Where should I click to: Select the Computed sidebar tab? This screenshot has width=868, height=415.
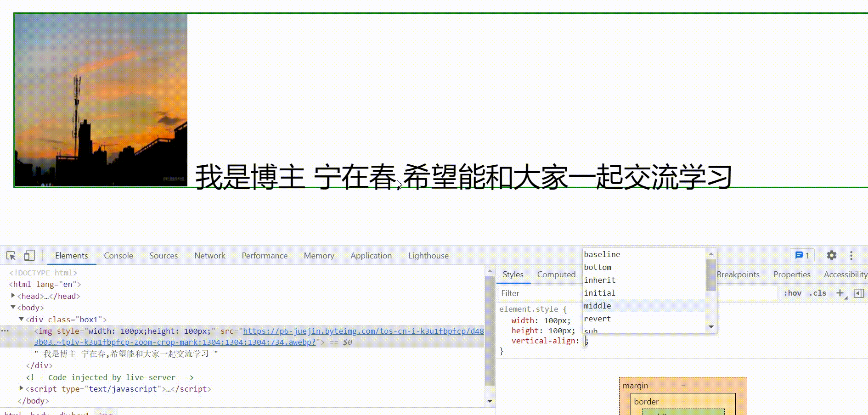(x=556, y=275)
